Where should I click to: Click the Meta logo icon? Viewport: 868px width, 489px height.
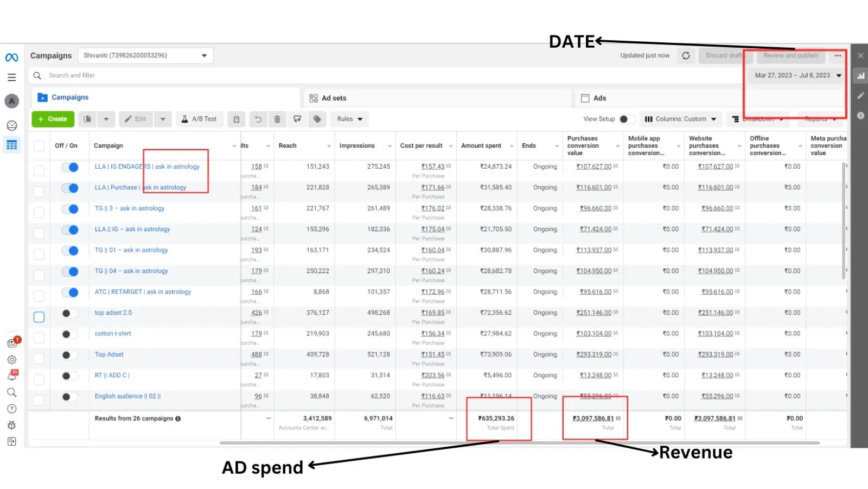(x=11, y=57)
